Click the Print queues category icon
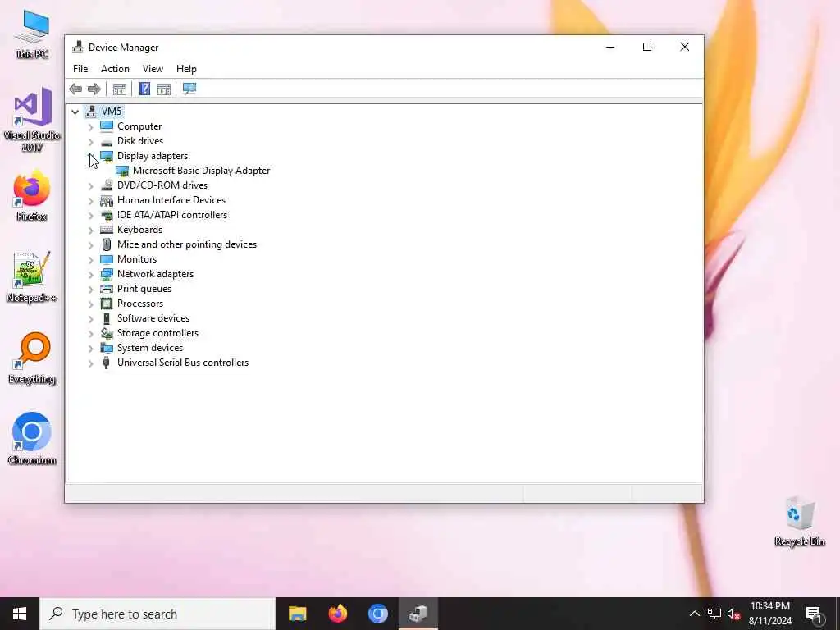 tap(107, 289)
